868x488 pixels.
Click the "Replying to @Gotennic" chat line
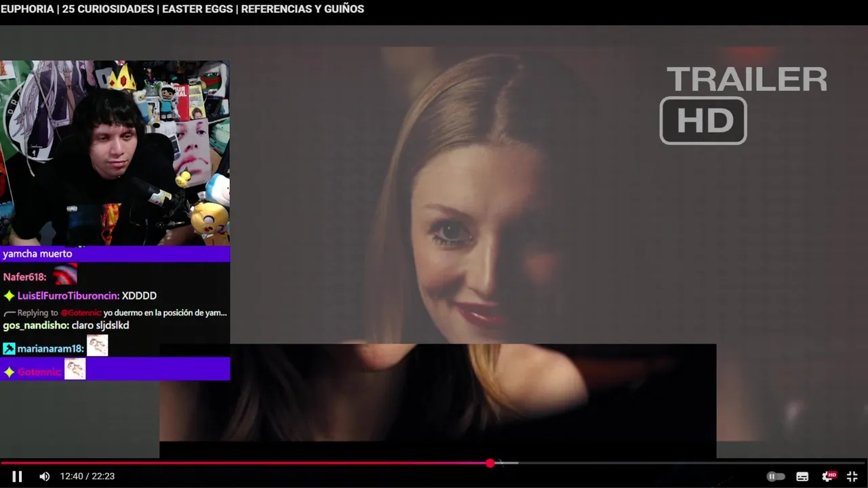115,312
